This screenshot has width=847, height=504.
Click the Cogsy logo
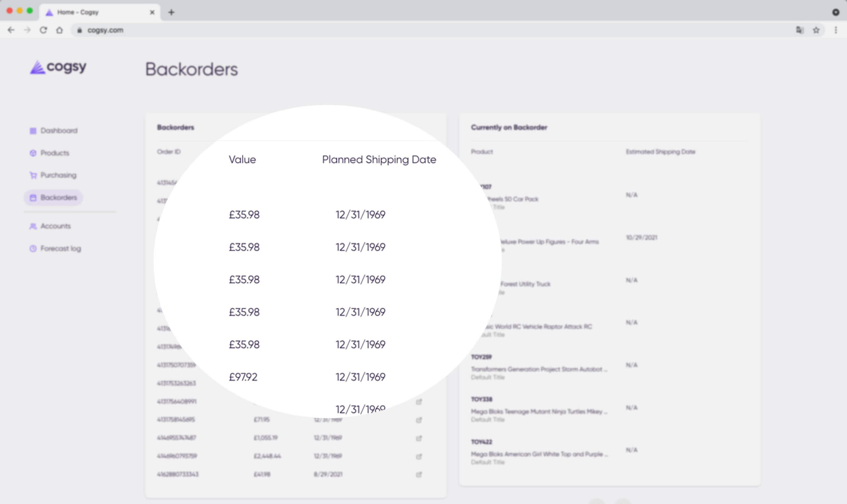[x=58, y=67]
